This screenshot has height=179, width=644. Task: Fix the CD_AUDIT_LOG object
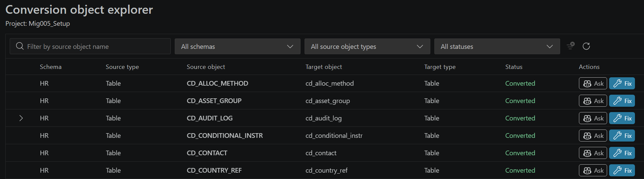click(622, 118)
